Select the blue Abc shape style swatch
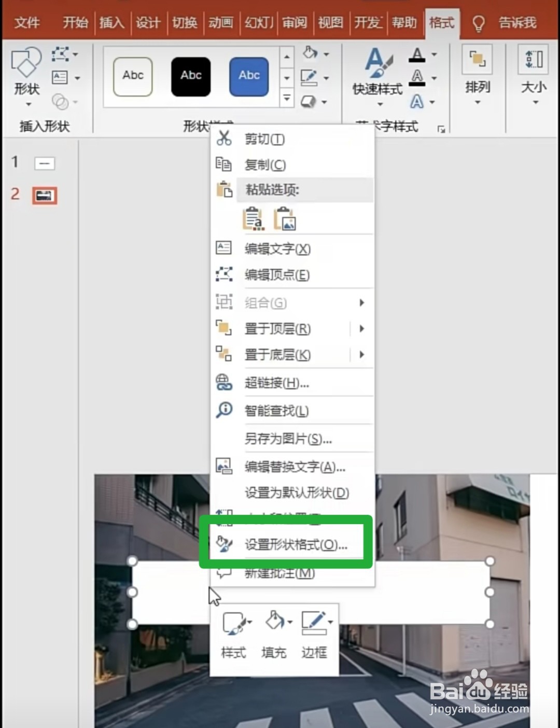This screenshot has height=728, width=560. tap(248, 76)
